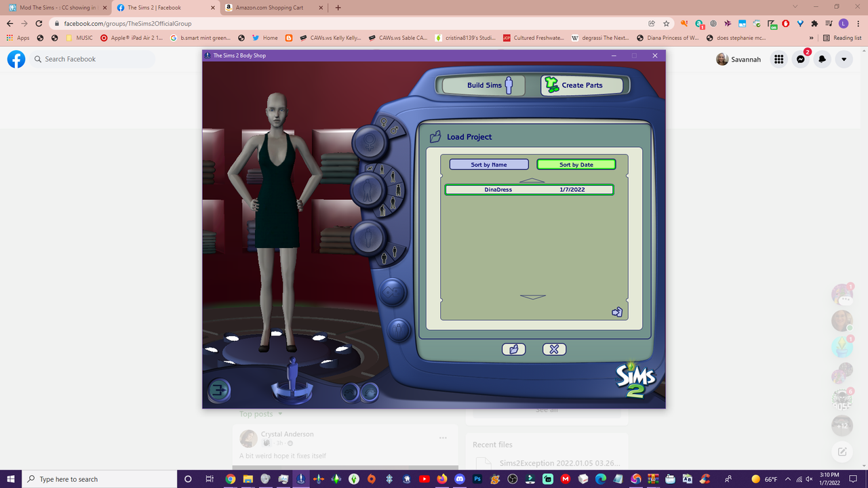
Task: Select female gender small icon
Action: click(384, 123)
